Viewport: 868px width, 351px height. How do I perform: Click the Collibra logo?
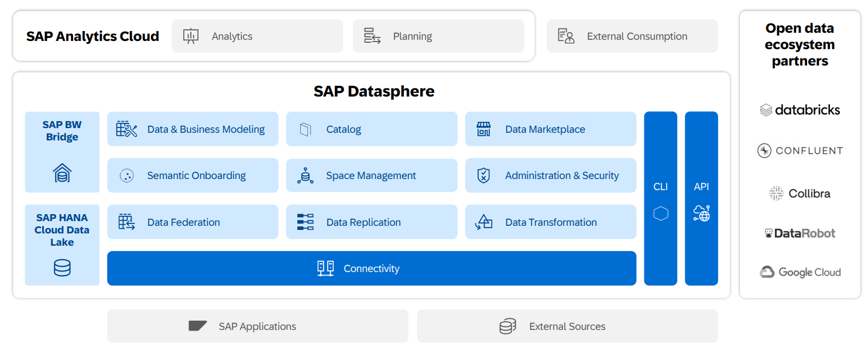[x=800, y=194]
